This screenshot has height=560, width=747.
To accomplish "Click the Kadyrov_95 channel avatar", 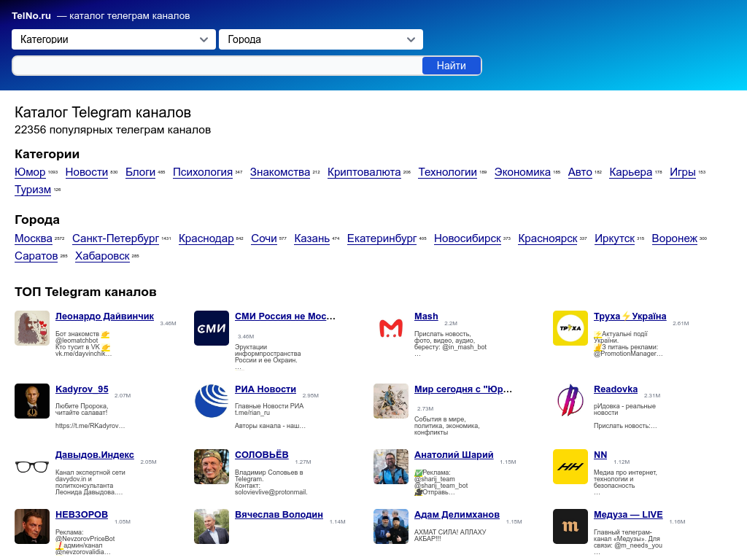I will pos(32,401).
